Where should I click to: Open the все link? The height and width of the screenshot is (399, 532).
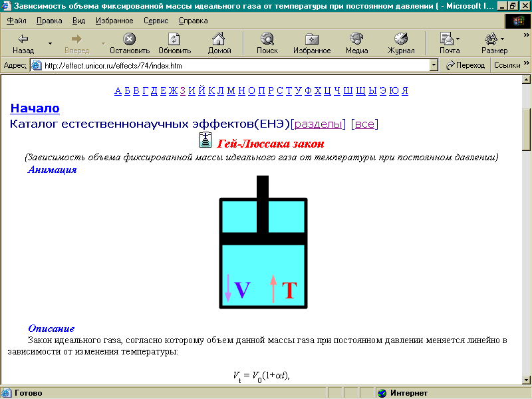coord(364,124)
